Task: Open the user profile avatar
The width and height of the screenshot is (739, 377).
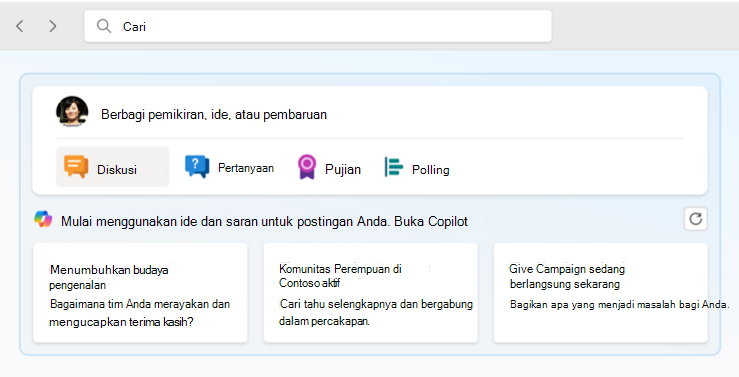Action: click(72, 112)
